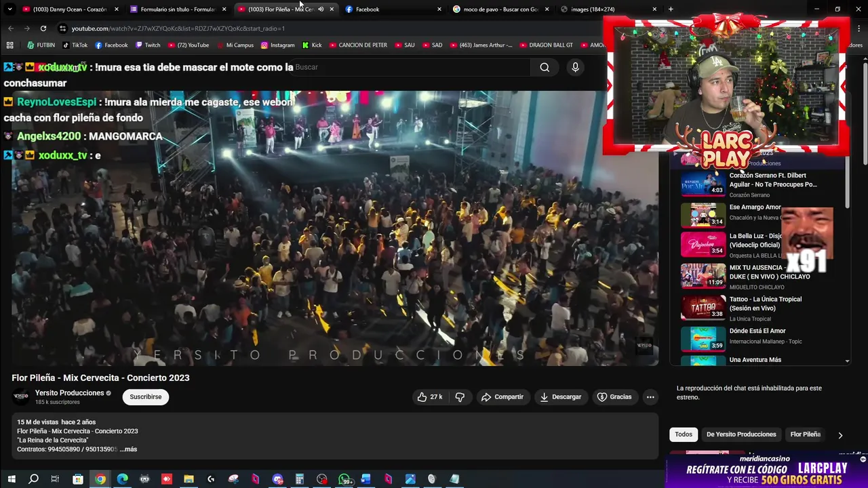The width and height of the screenshot is (868, 488).
Task: Like the video with thumbs up
Action: tap(429, 396)
